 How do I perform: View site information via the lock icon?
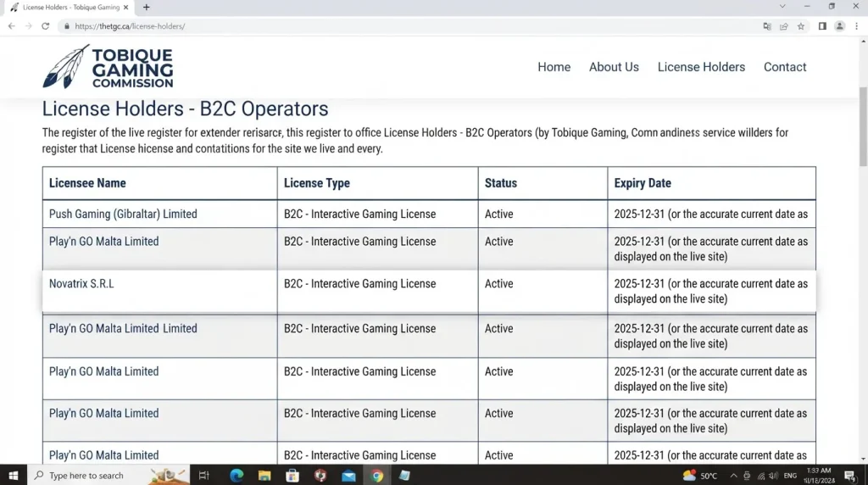[67, 26]
